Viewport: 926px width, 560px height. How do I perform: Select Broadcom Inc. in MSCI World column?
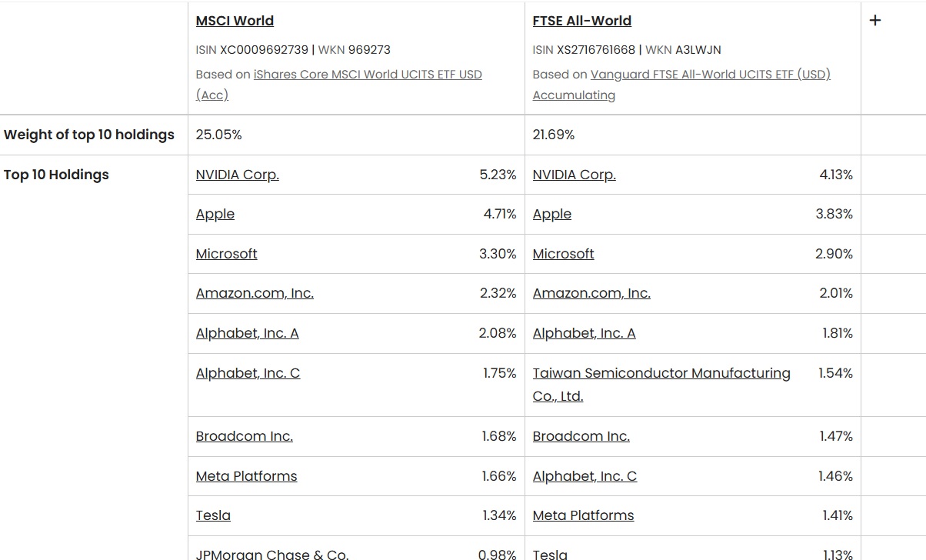(244, 436)
